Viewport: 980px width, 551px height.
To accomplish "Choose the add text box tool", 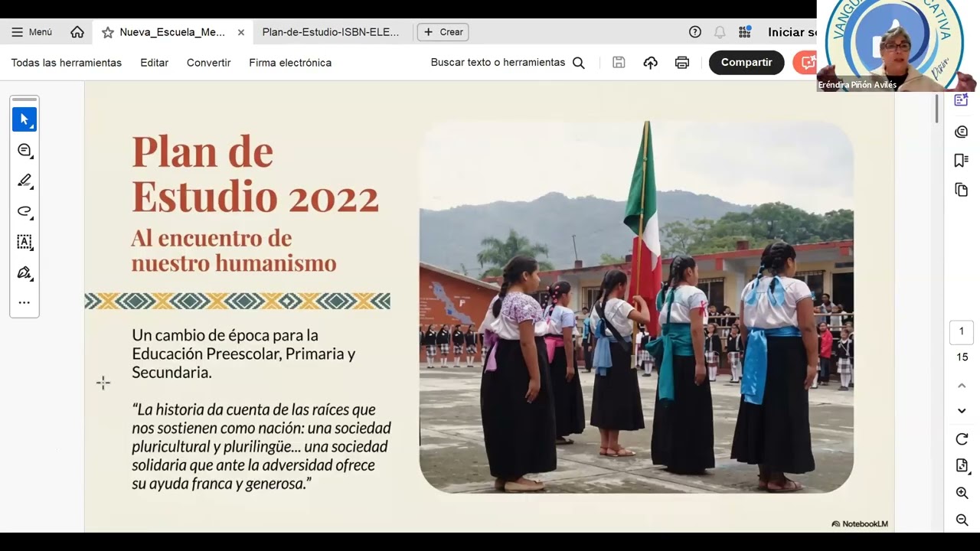I will point(24,242).
